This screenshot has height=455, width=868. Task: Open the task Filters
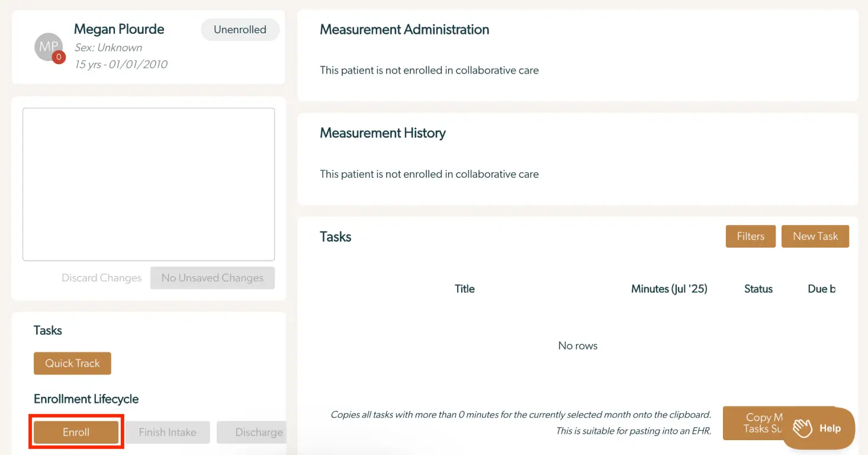[x=750, y=236]
